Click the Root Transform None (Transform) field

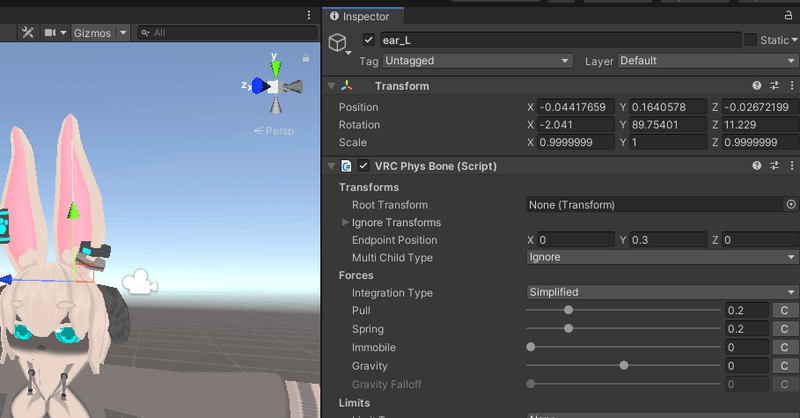[x=655, y=205]
